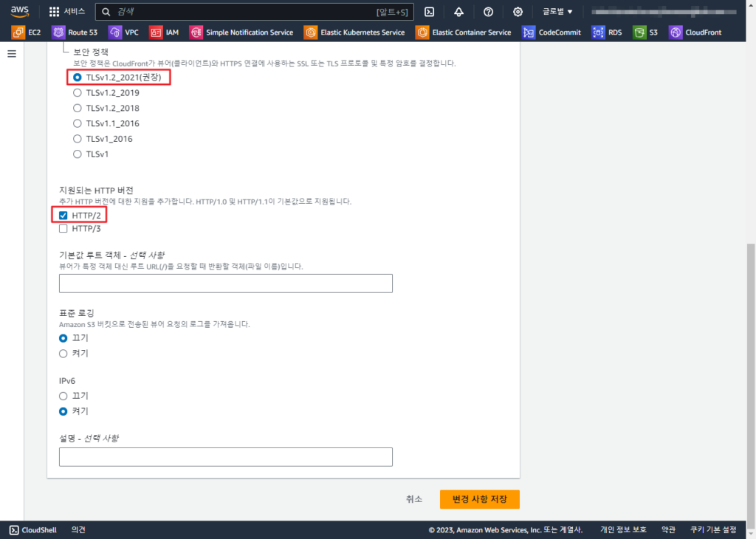Screen dimensions: 756x539
Task: Open the help question mark icon
Action: pyautogui.click(x=488, y=12)
